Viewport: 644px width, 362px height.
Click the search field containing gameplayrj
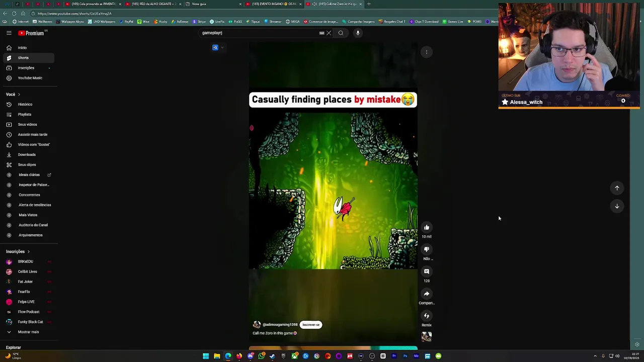click(259, 33)
